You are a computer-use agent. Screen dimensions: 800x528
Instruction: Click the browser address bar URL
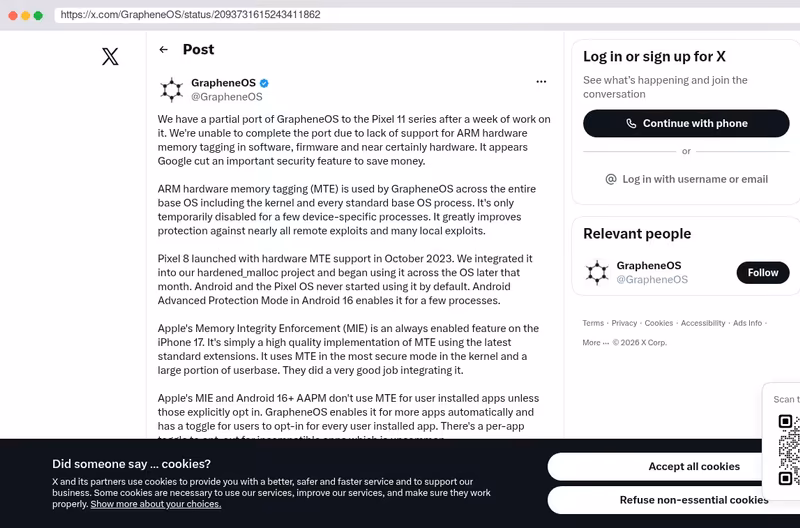tap(190, 14)
